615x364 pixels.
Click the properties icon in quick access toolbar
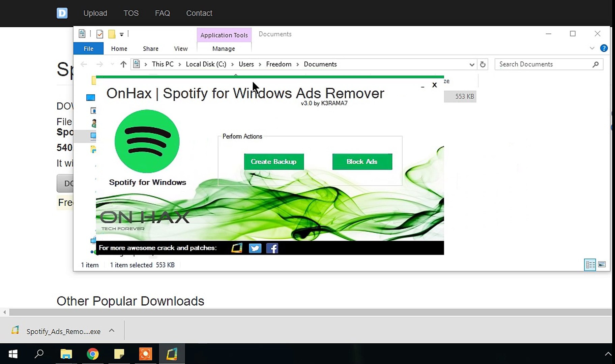point(100,34)
